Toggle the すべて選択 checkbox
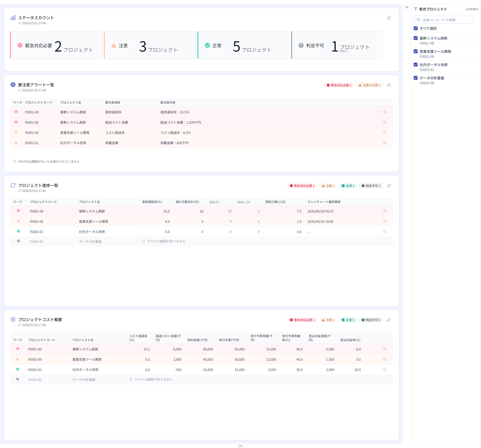 click(x=415, y=28)
